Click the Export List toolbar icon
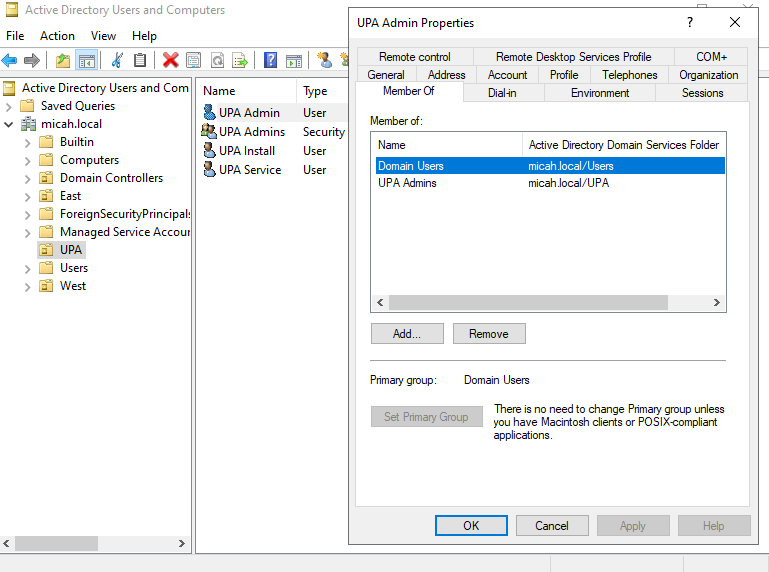Screen dimensions: 769x572 [x=240, y=61]
